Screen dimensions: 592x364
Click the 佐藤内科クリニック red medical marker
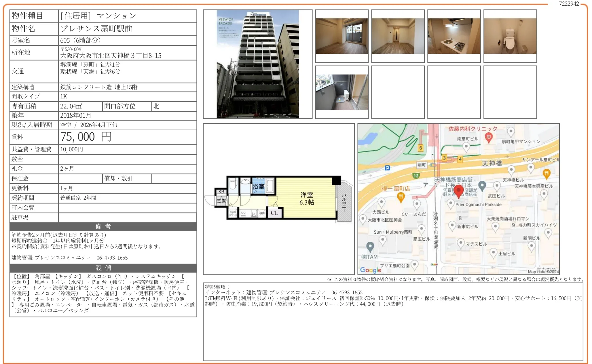pyautogui.click(x=488, y=137)
